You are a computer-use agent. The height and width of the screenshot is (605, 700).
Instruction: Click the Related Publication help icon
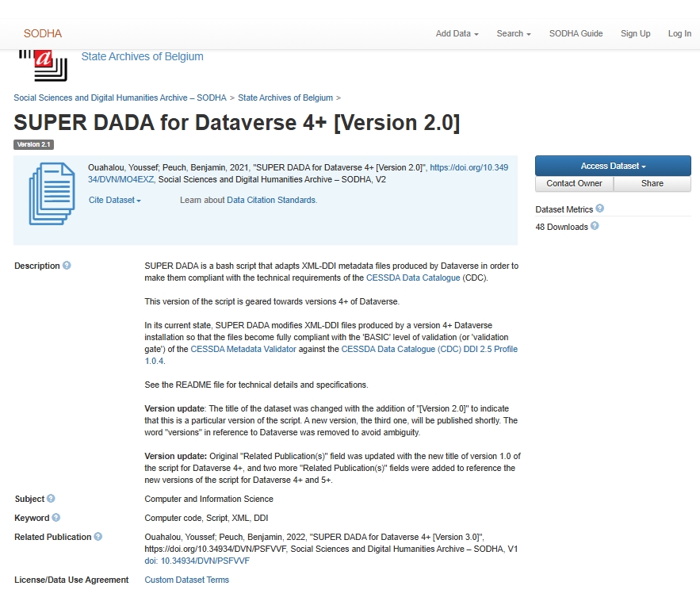[x=98, y=537]
